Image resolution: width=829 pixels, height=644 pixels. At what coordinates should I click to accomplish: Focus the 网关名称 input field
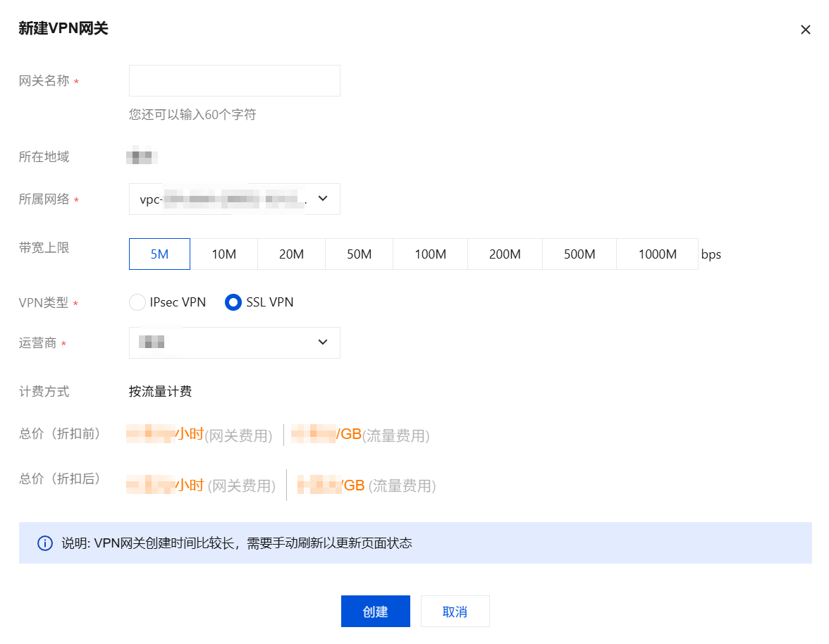click(234, 81)
